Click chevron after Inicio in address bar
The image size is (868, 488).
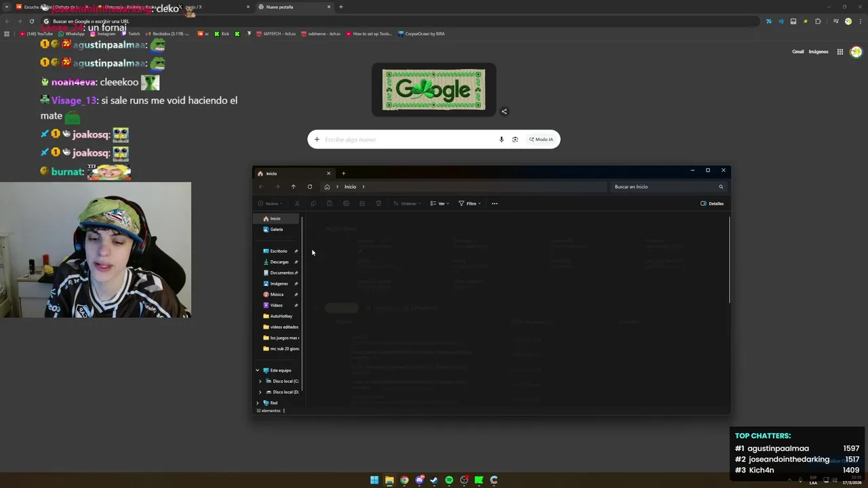363,186
